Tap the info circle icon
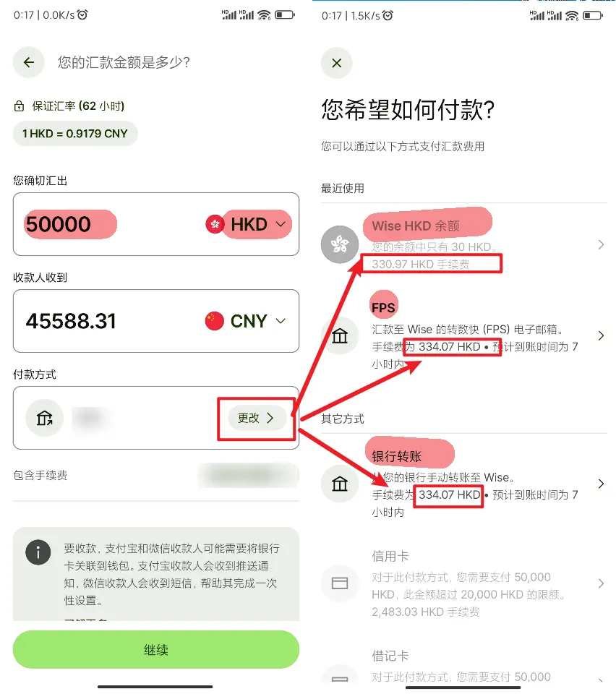Image resolution: width=616 pixels, height=694 pixels. (38, 552)
